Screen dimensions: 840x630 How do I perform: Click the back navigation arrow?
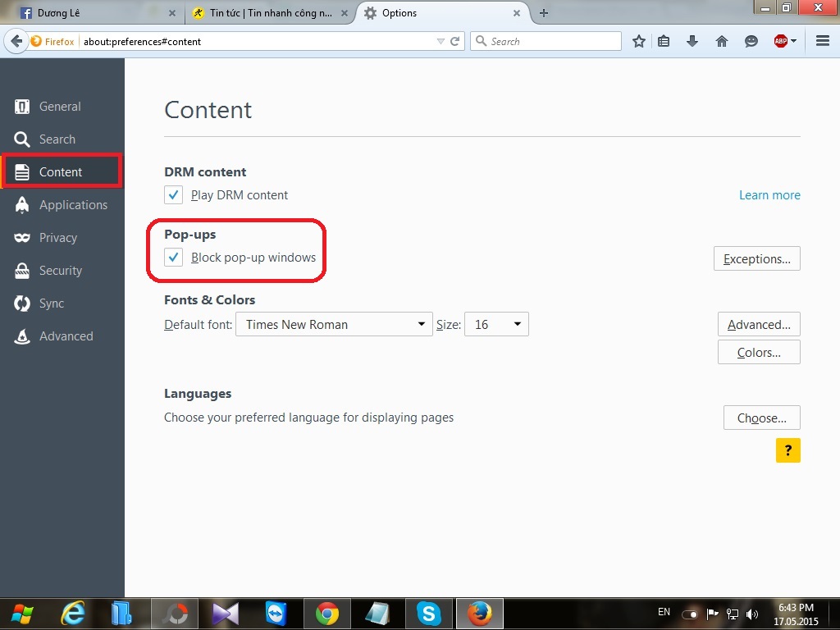pos(16,41)
